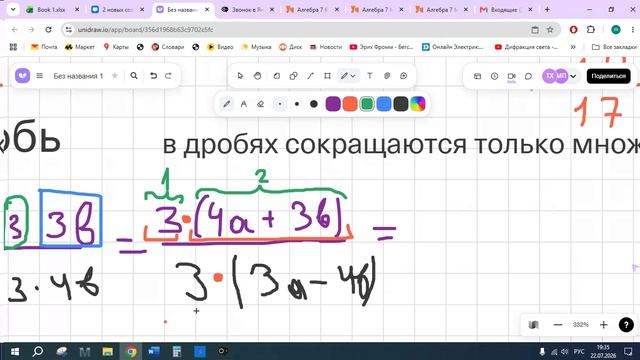Pick the orange pen color
640x360 pixels.
click(x=350, y=104)
